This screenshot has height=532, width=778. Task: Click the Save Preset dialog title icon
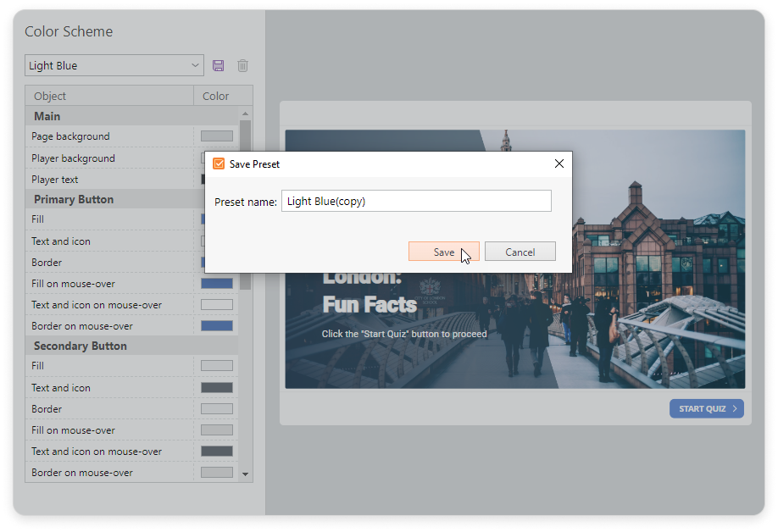pos(219,163)
